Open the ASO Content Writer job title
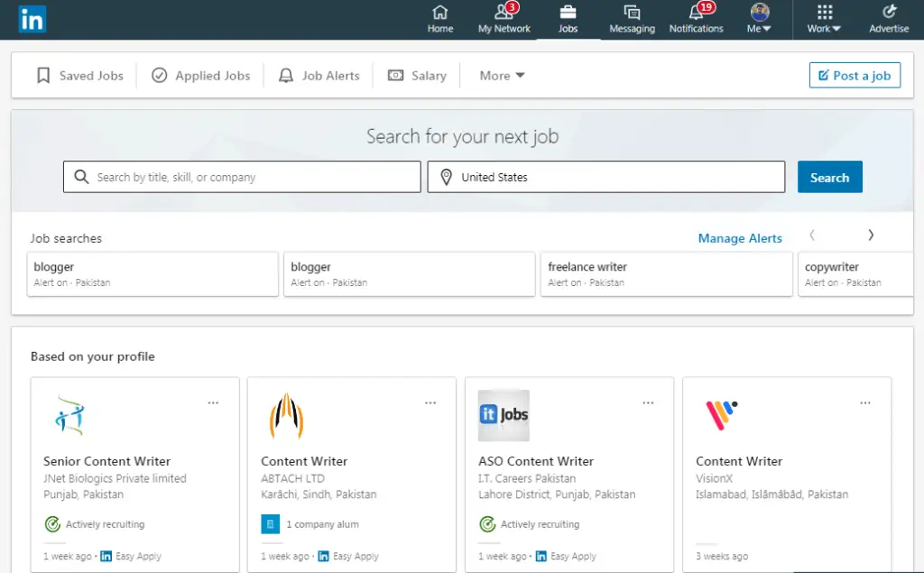This screenshot has height=573, width=924. (536, 461)
